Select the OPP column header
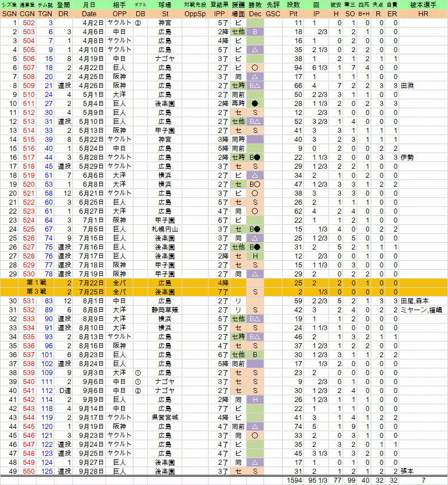448x485 pixels. 119,14
